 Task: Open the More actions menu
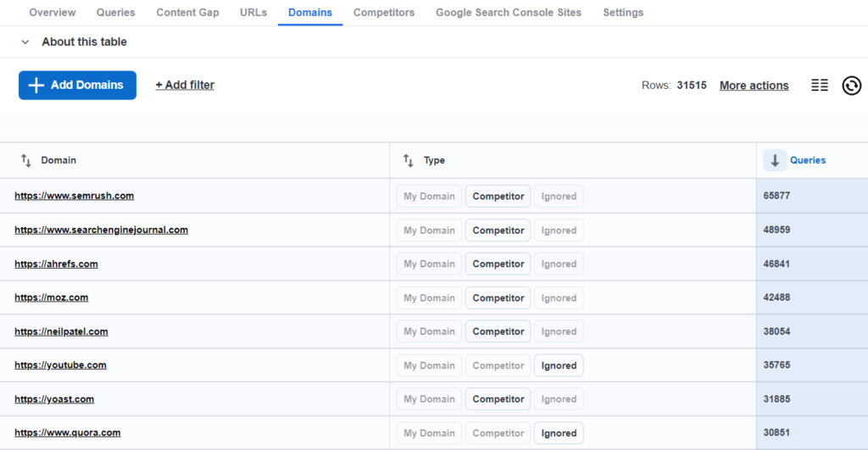[754, 86]
